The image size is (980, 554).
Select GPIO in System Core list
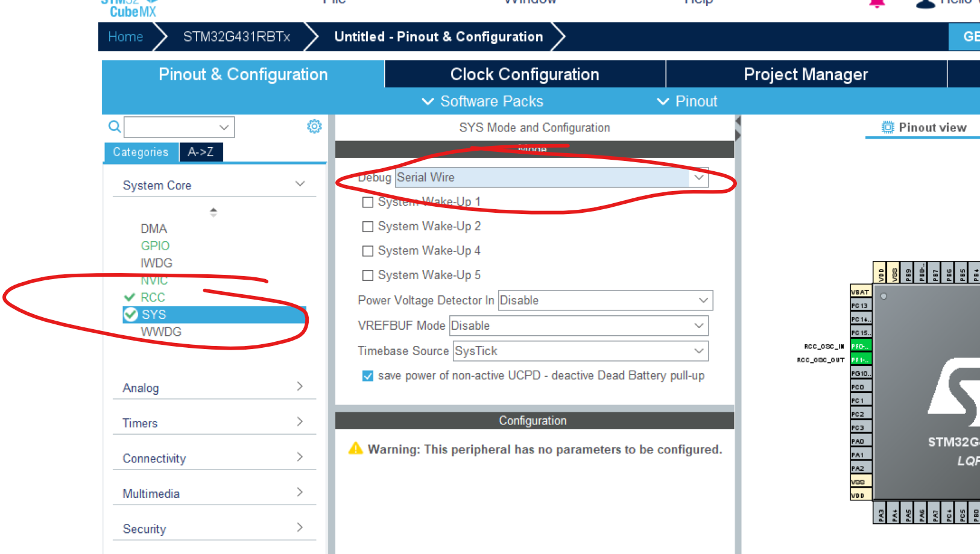coord(155,246)
